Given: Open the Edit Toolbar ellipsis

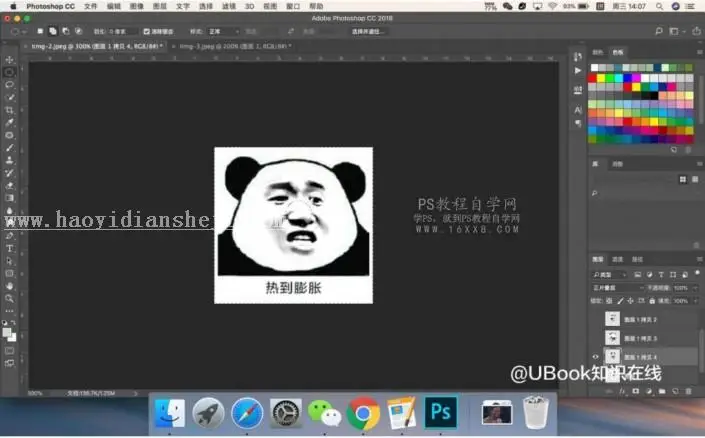Looking at the screenshot, I should point(9,311).
